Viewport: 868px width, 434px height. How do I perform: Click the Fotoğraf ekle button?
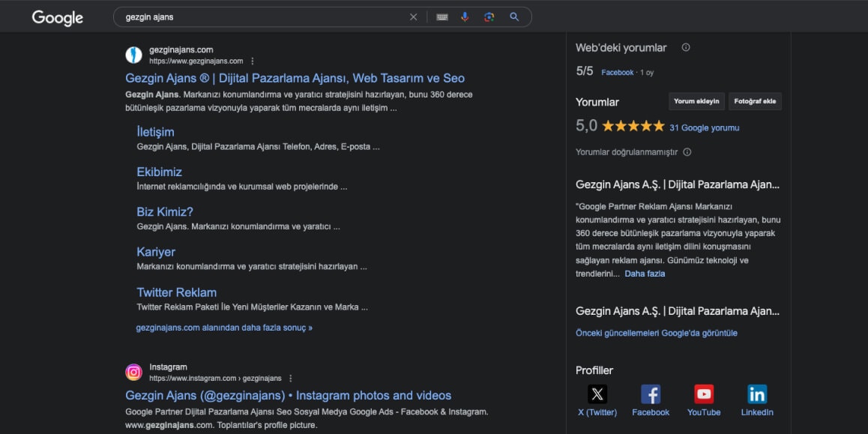pos(755,101)
